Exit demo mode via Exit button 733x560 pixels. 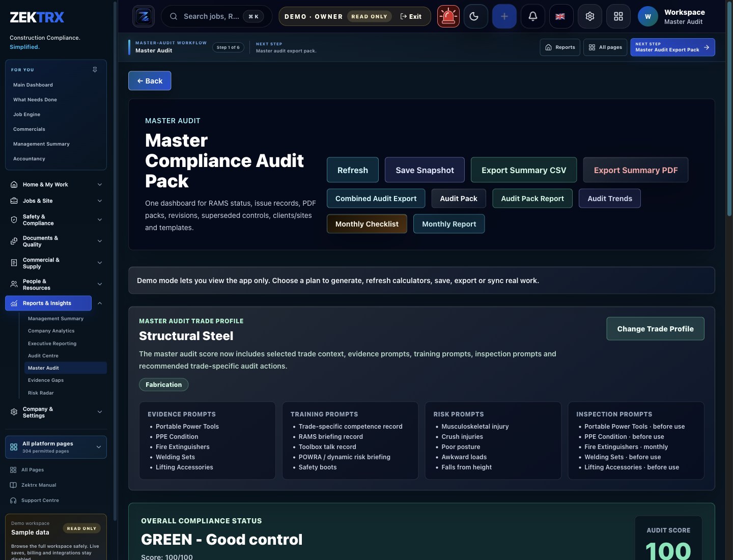[411, 16]
